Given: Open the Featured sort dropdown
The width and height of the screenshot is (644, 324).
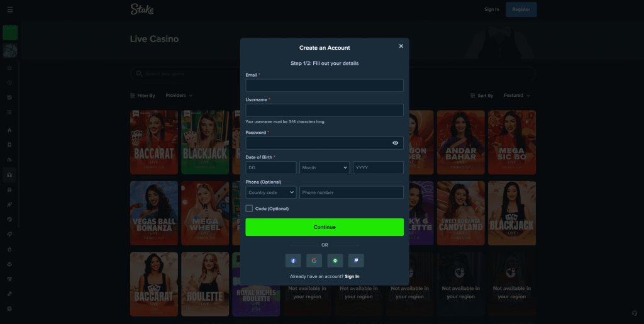Looking at the screenshot, I should [x=517, y=95].
